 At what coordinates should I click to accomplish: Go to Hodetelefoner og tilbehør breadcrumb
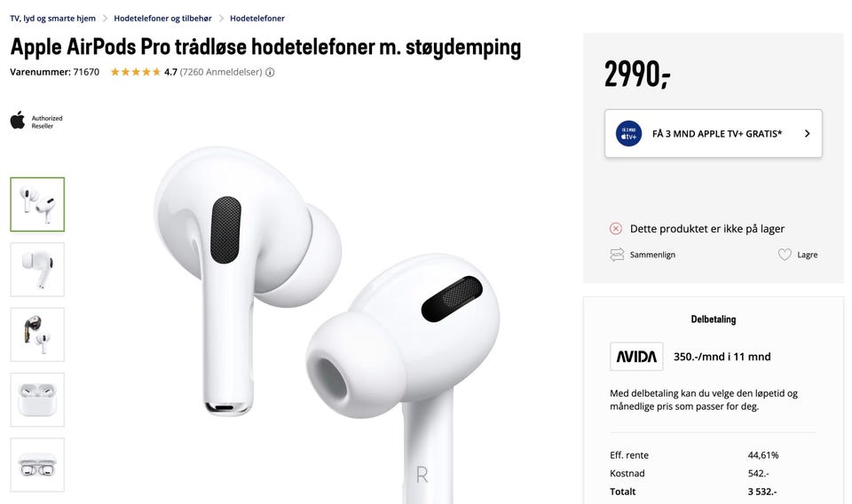162,19
